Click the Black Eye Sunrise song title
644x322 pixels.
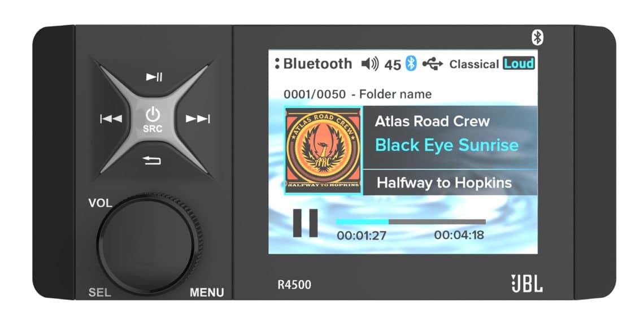[447, 145]
